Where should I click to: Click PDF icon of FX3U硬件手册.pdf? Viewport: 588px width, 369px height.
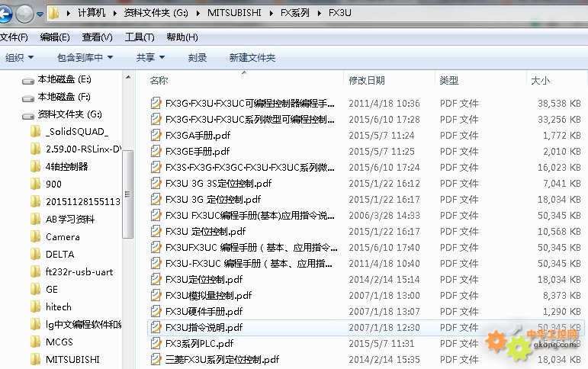pyautogui.click(x=156, y=311)
